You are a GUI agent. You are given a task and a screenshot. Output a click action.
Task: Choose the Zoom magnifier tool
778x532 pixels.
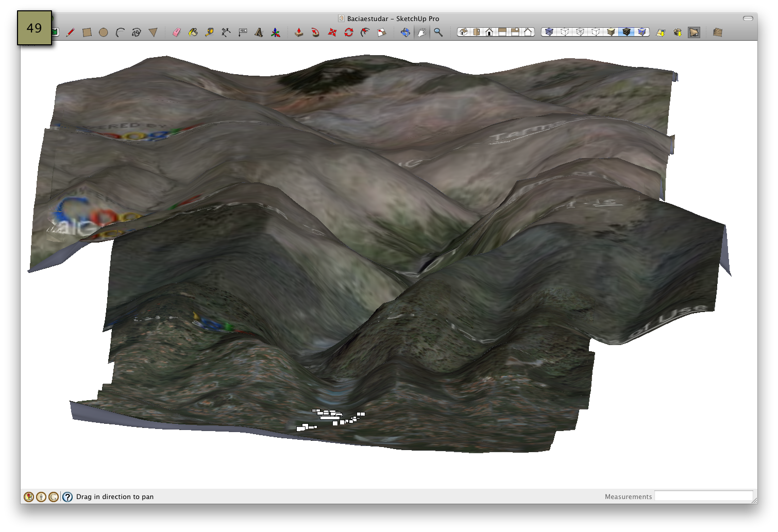coord(438,32)
